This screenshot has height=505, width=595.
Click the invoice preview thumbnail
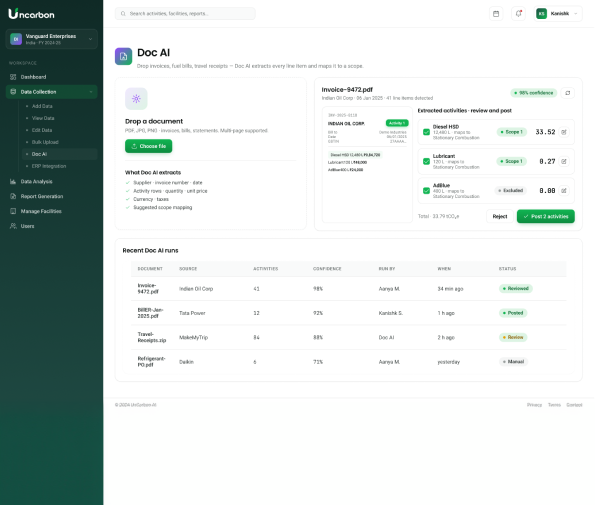click(367, 164)
